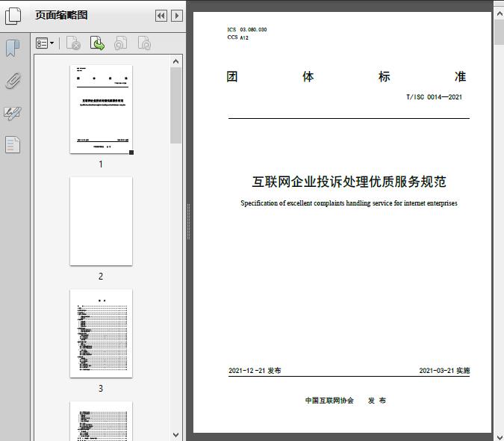504x441 pixels.
Task: Select page 3 table of contents thumbnail
Action: (101, 333)
